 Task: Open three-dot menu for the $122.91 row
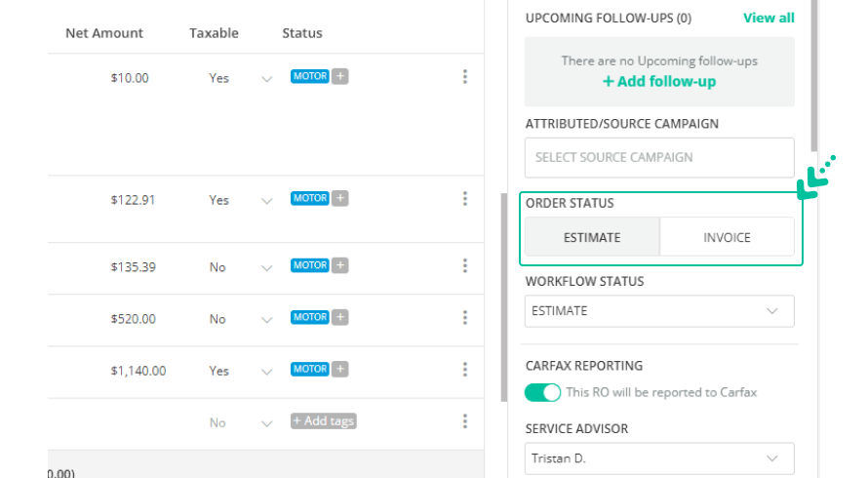pyautogui.click(x=465, y=199)
